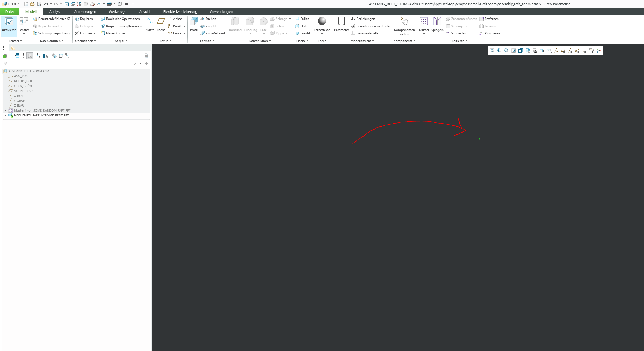
Task: Expand Muster 1 von SOME_RANDOM_PART.PRT
Action: point(5,110)
